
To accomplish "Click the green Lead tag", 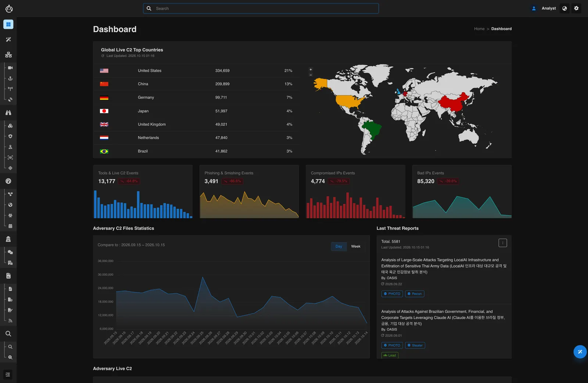I will [x=390, y=355].
